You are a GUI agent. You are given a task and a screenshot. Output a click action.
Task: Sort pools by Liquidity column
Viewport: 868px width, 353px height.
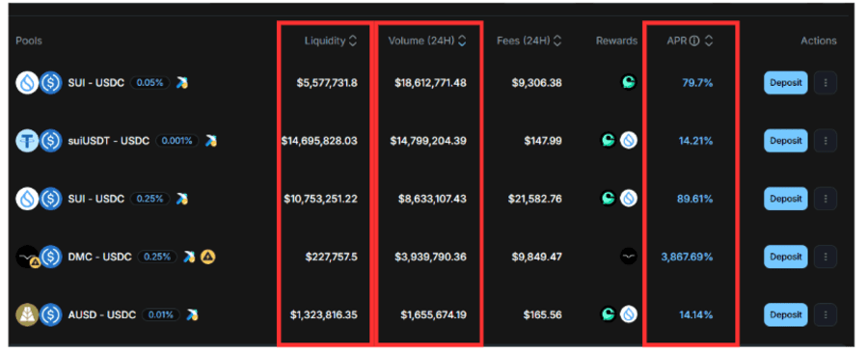tap(353, 41)
